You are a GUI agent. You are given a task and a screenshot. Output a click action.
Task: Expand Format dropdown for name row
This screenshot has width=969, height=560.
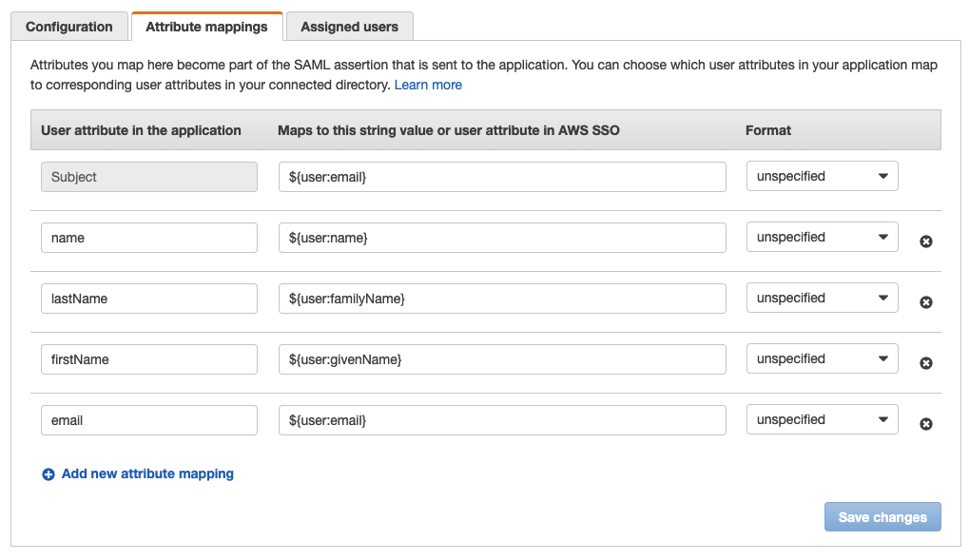[x=822, y=238]
